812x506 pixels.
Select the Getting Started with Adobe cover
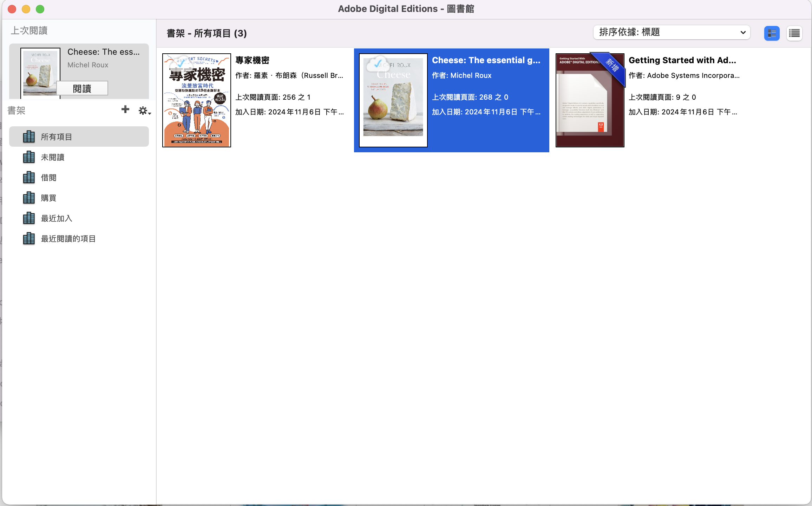pos(590,100)
